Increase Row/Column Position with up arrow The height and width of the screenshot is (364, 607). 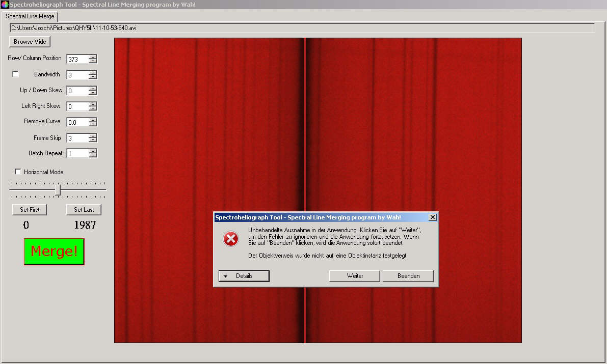coord(92,57)
